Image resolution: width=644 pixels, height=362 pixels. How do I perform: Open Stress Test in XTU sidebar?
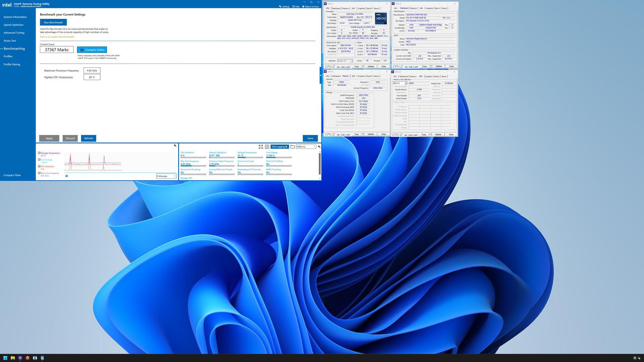10,41
